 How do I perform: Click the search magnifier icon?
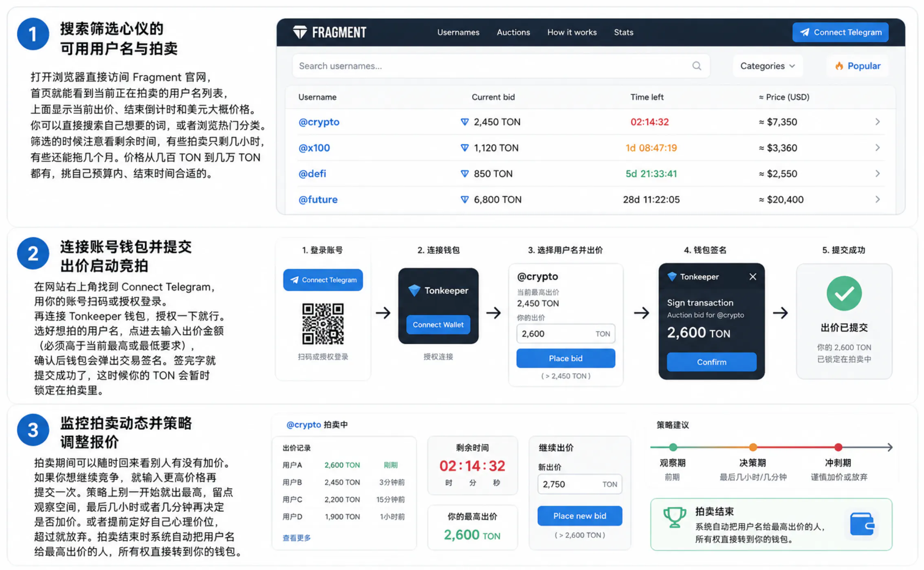[x=697, y=66]
